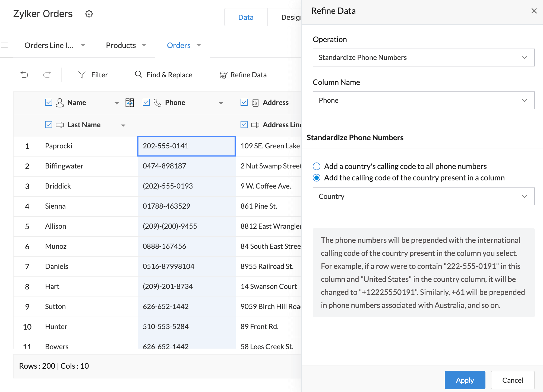
Task: Click the Find & Replace magnifier icon
Action: point(138,74)
